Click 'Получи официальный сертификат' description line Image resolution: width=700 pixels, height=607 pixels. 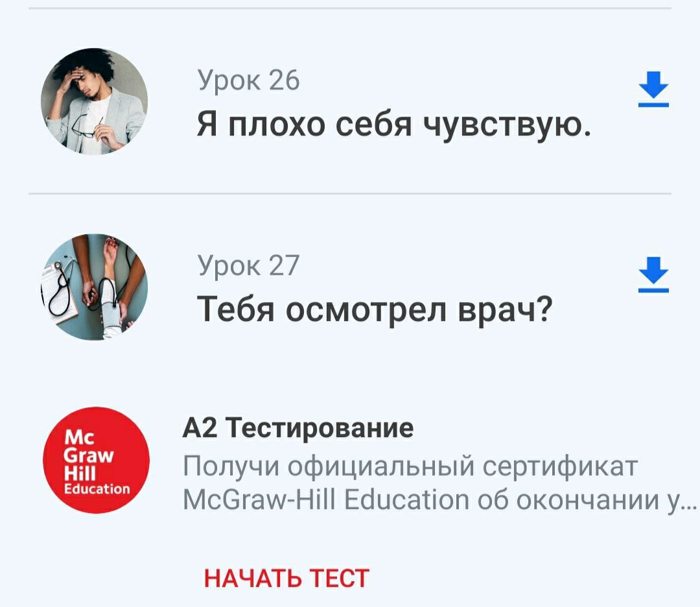410,466
